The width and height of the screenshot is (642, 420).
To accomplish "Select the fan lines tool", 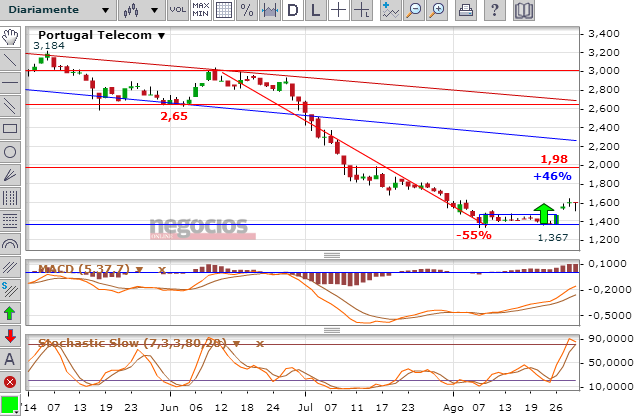I will tap(10, 175).
